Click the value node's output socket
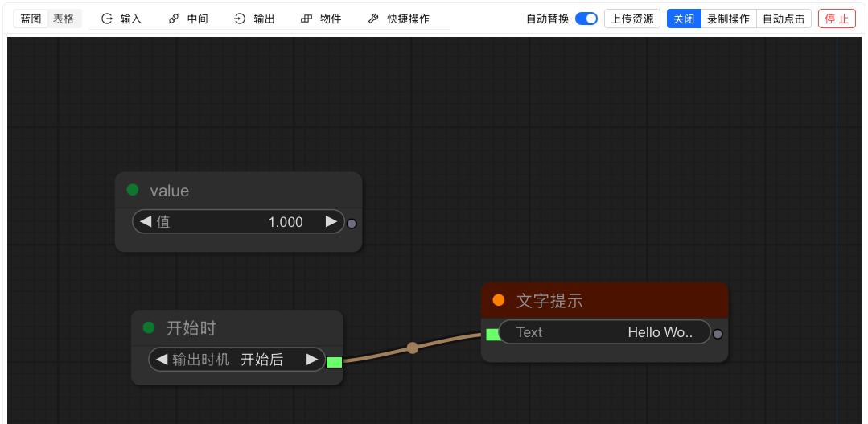 click(x=352, y=224)
